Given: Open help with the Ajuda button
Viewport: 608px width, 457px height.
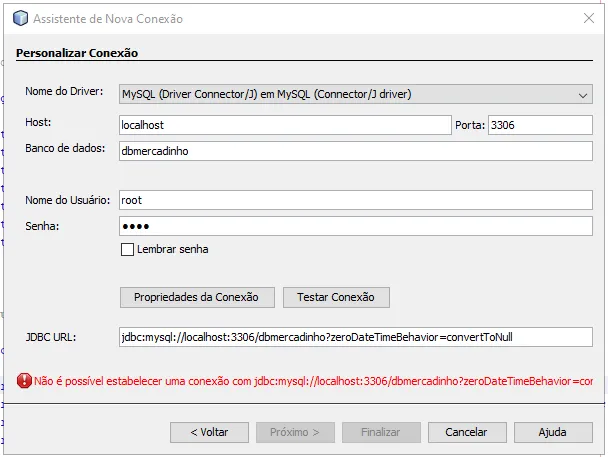Looking at the screenshot, I should pyautogui.click(x=553, y=432).
